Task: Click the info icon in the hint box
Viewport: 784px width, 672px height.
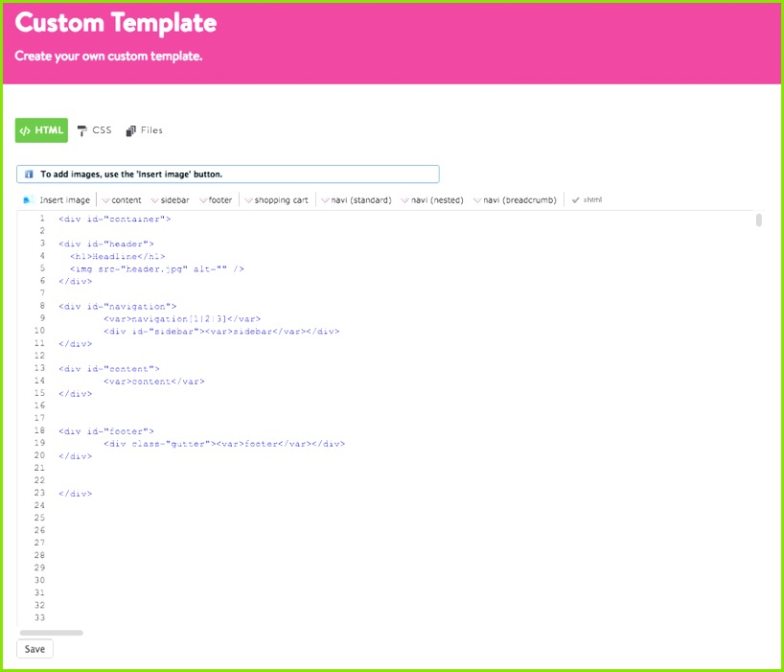Action: pos(29,174)
